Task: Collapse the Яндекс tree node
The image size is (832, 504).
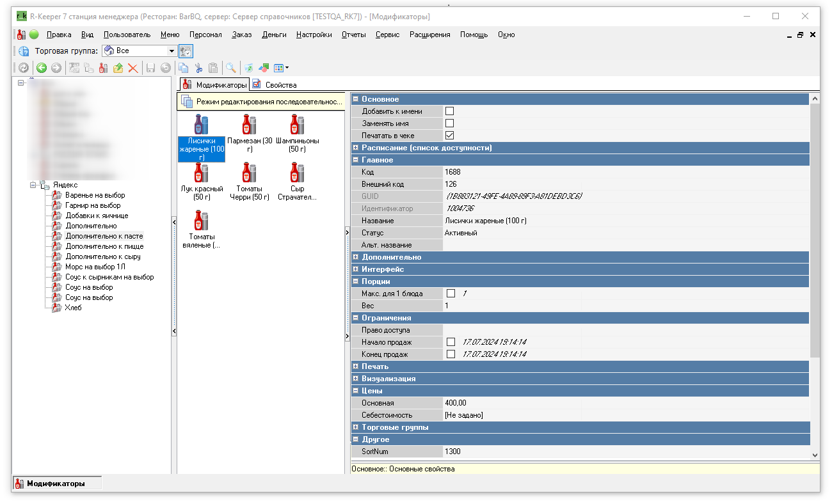Action: pyautogui.click(x=33, y=185)
